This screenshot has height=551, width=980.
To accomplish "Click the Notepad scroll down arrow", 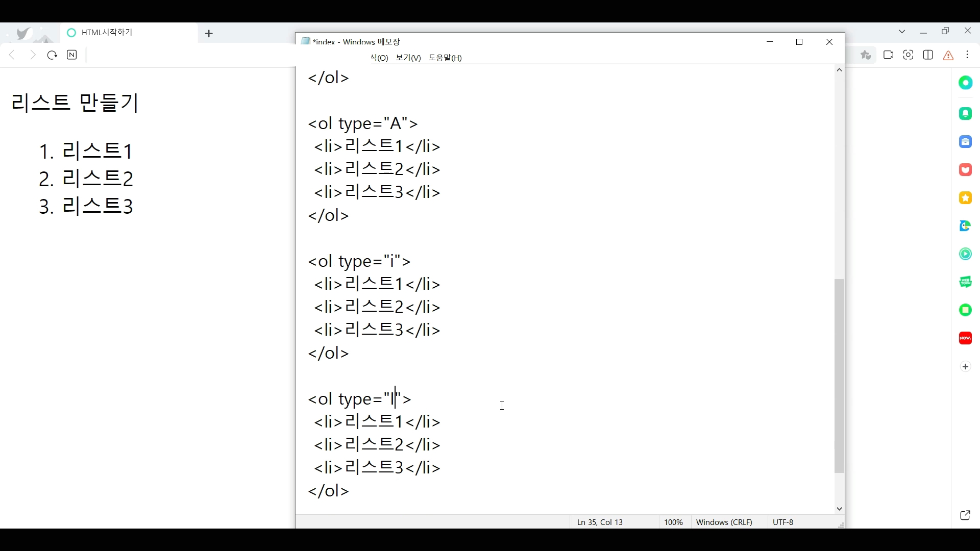I will 839,509.
